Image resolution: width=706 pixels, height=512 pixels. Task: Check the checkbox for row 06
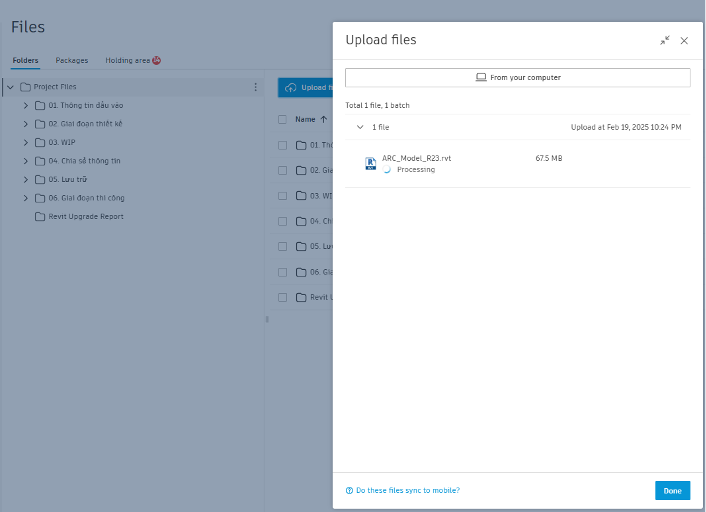pyautogui.click(x=282, y=272)
